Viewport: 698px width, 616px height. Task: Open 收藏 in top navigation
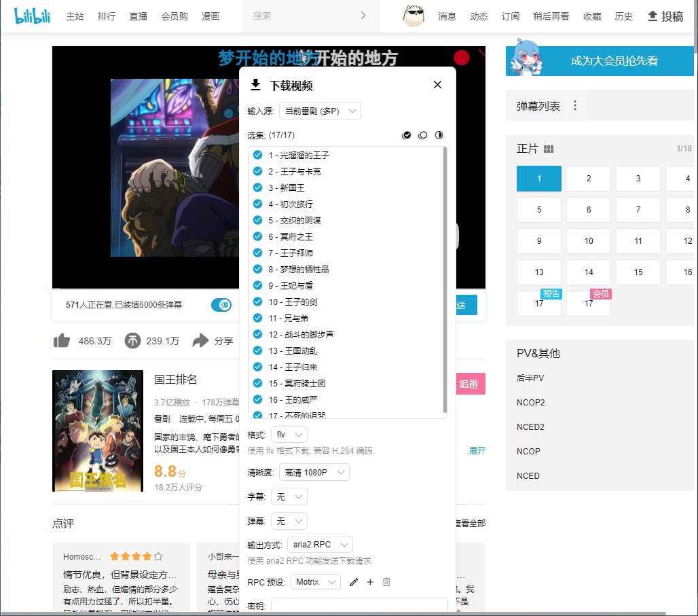(591, 16)
